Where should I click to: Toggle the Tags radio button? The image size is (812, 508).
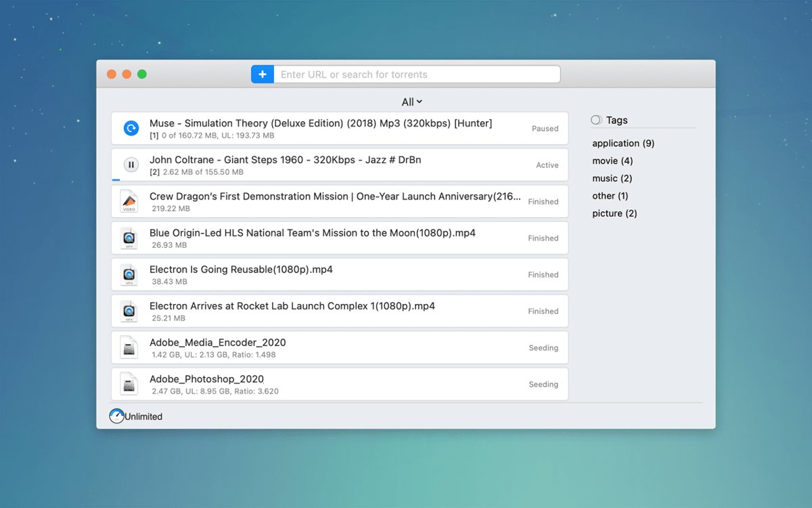click(596, 120)
